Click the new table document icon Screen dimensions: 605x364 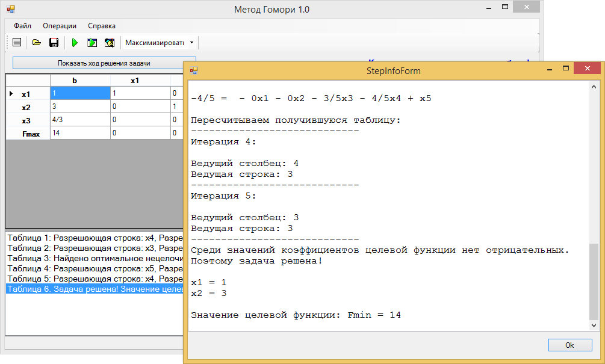coord(17,42)
